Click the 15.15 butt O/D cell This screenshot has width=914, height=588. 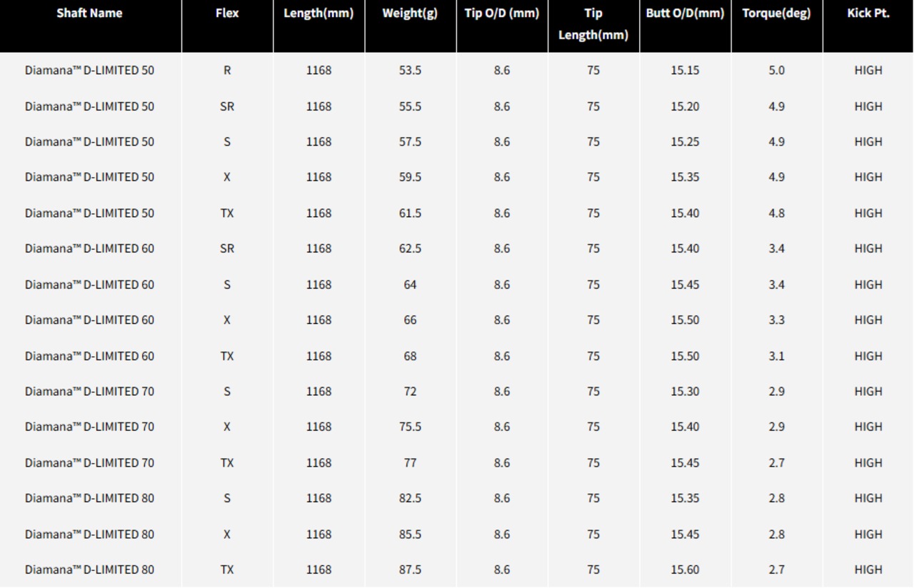[685, 71]
